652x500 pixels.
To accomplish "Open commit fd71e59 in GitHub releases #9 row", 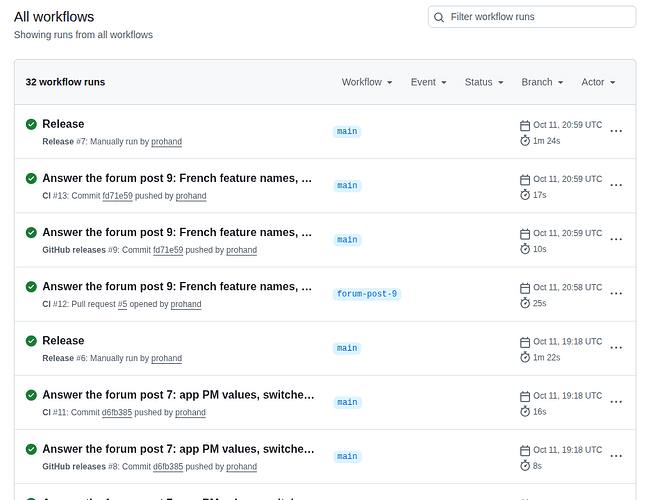I will (168, 250).
